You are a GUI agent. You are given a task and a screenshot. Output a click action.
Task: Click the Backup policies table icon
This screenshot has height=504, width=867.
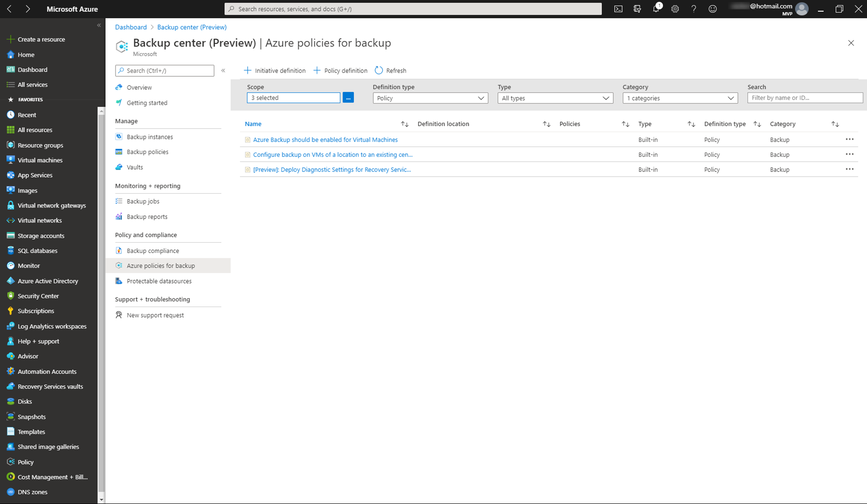pyautogui.click(x=119, y=152)
